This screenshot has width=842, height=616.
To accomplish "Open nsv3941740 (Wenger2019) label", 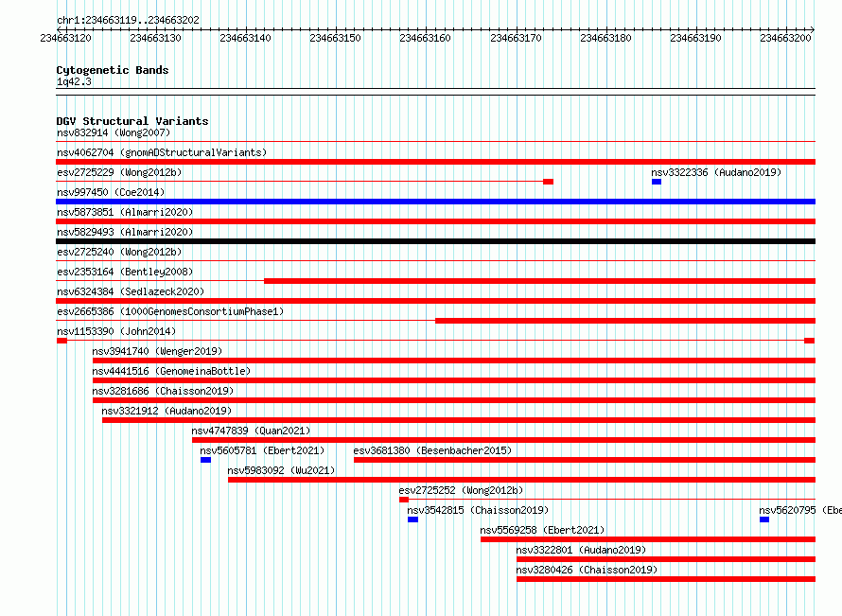I will click(157, 351).
